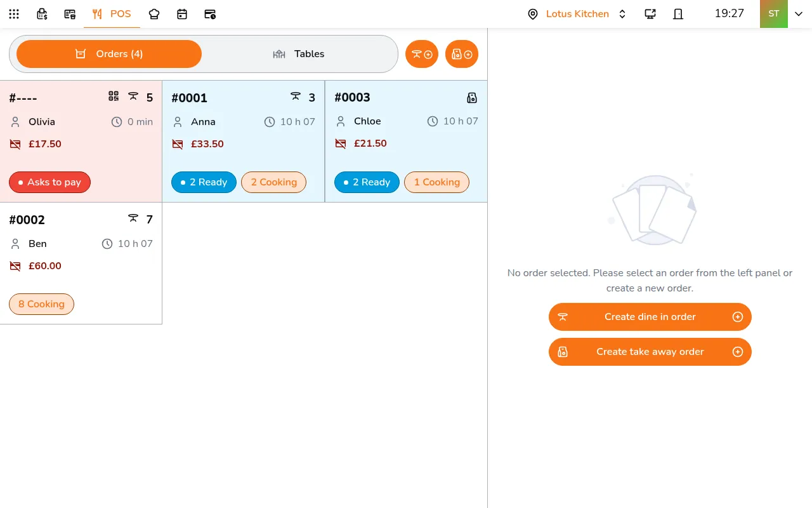Click the round add dine-in table button
The image size is (812, 508).
pos(422,54)
